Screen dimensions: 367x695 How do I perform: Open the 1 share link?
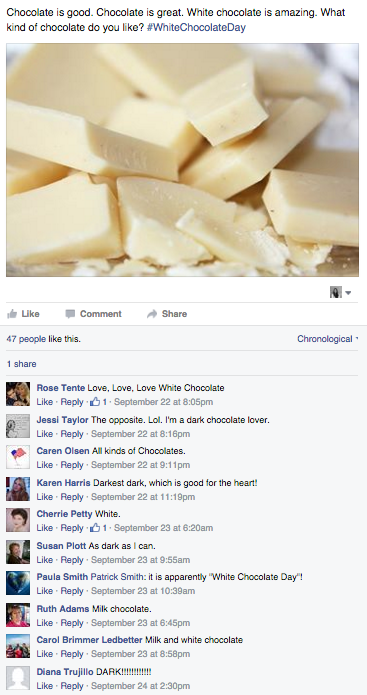pos(22,364)
